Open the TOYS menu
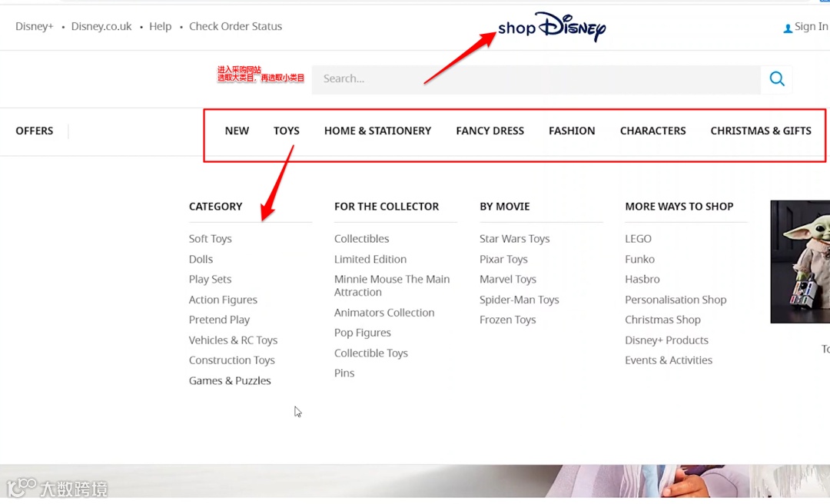The width and height of the screenshot is (830, 504). point(287,131)
